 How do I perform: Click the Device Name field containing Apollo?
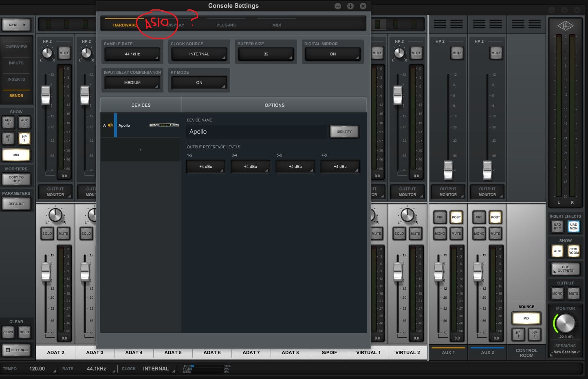point(257,132)
